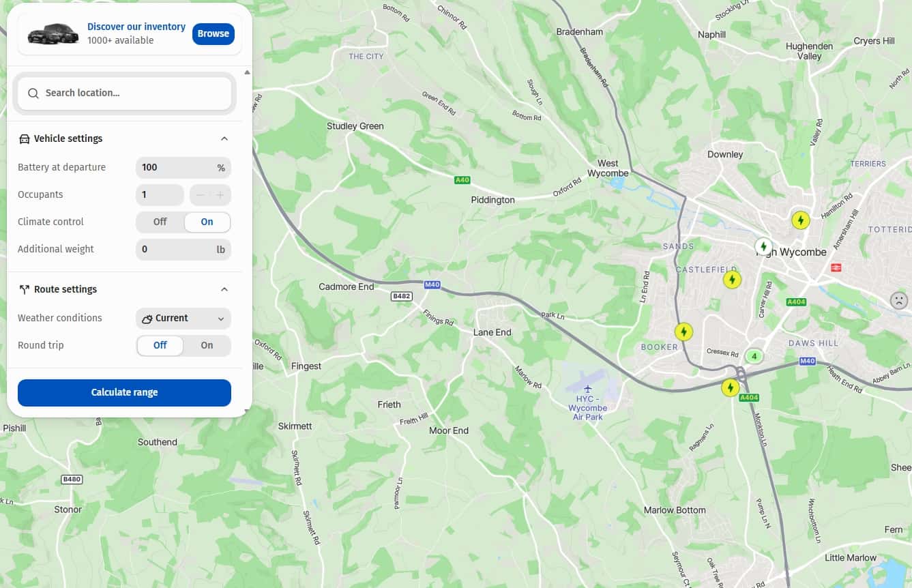Click the sad face icon on the map's right edge

pos(899,299)
